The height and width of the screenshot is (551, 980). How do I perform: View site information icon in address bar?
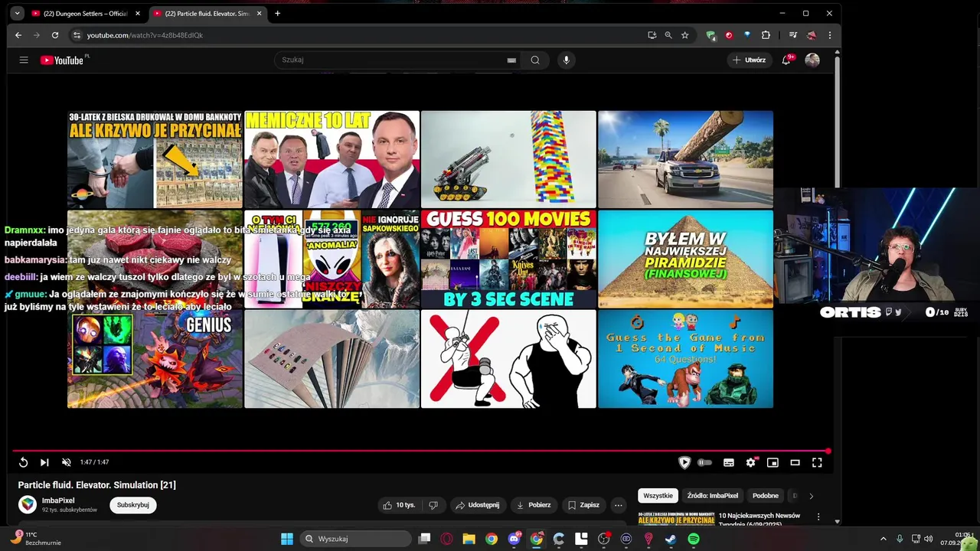click(77, 35)
